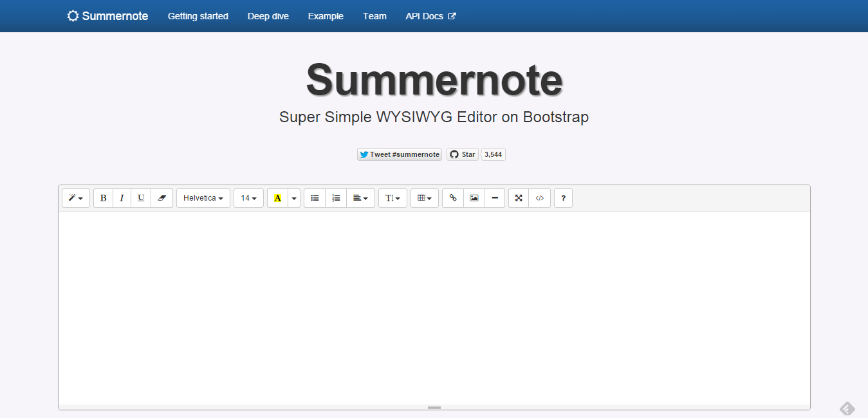Open the magic wand style dropdown
The image size is (868, 418).
(x=76, y=198)
